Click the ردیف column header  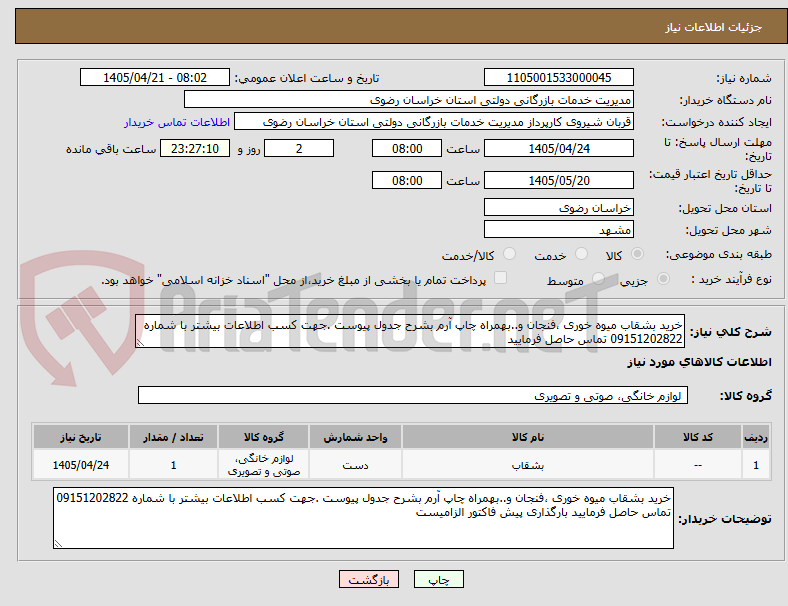(755, 437)
